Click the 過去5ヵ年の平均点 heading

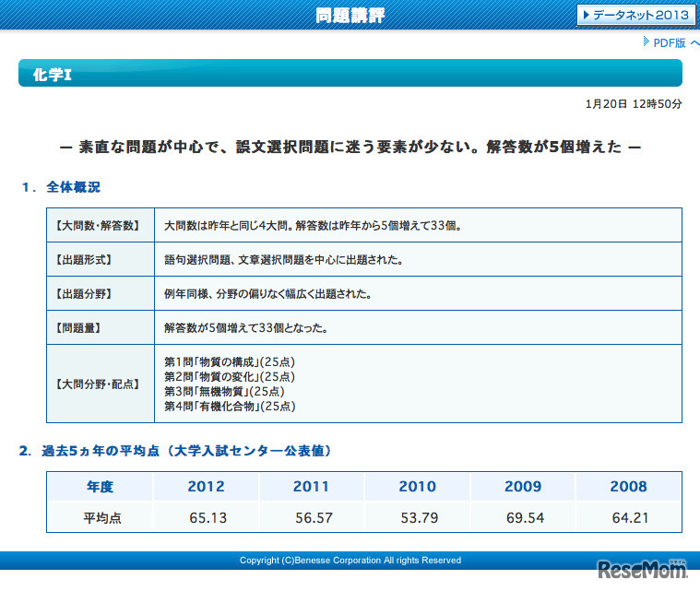click(175, 451)
